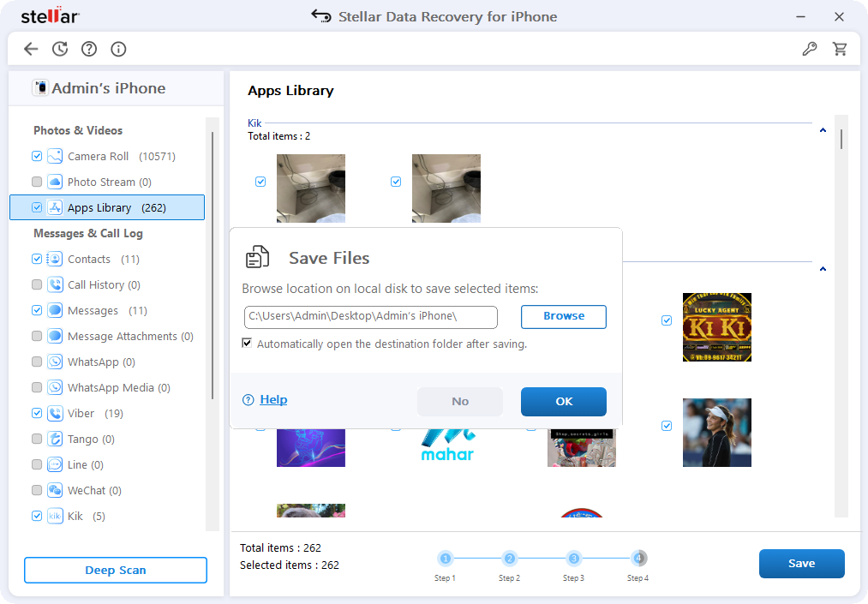
Task: Check the WhatsApp checkbox
Action: 37,362
